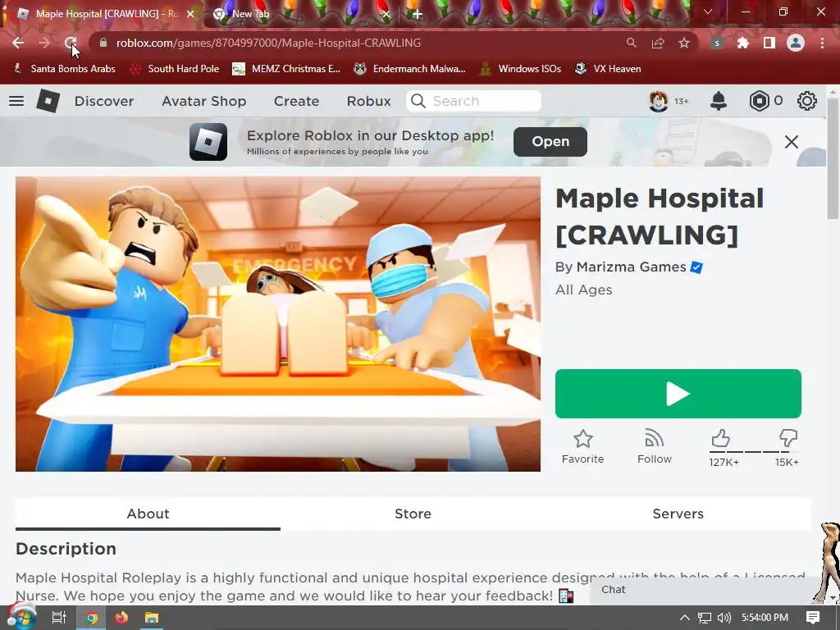Open VX Heaven bookmark

click(x=608, y=69)
